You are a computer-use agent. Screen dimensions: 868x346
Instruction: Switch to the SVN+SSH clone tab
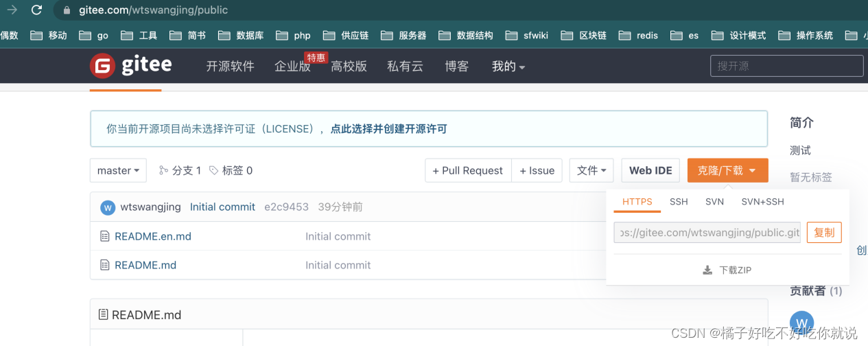coord(762,202)
